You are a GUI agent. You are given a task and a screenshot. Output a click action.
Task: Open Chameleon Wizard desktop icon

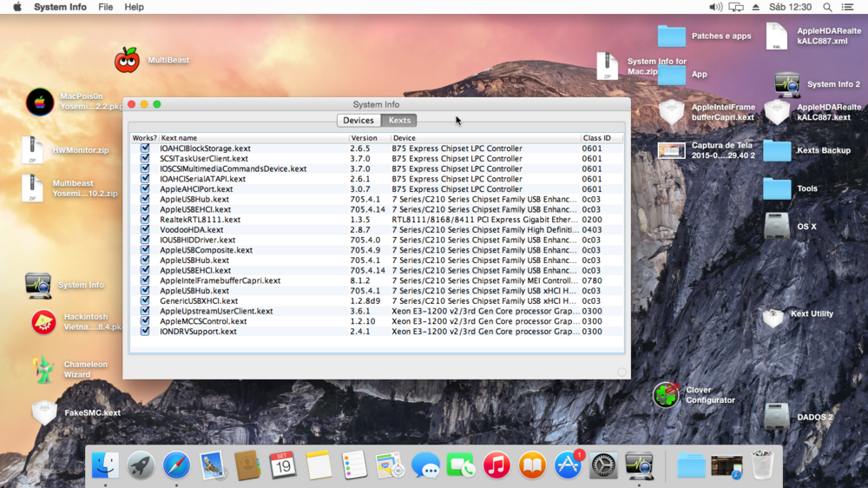coord(43,369)
